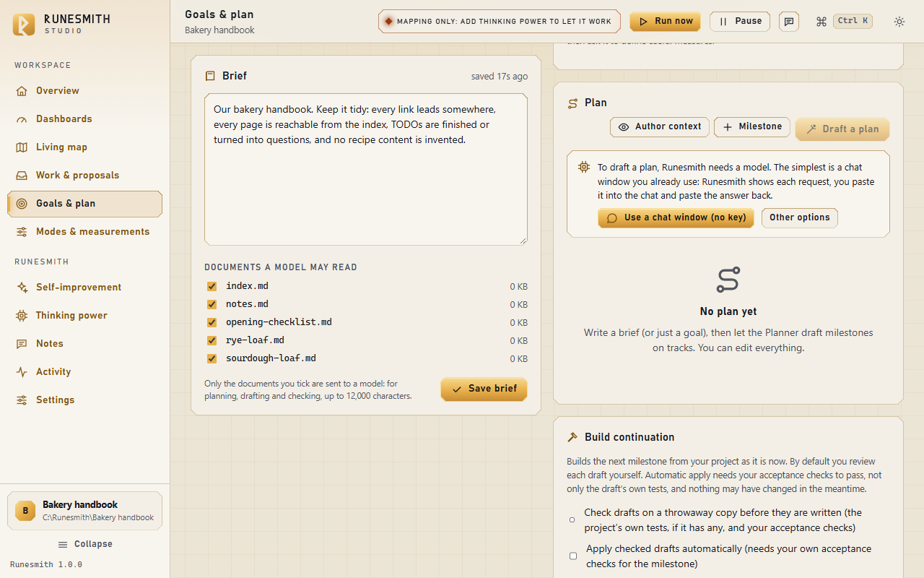This screenshot has height=578, width=924.
Task: Click the Run now button
Action: [665, 22]
